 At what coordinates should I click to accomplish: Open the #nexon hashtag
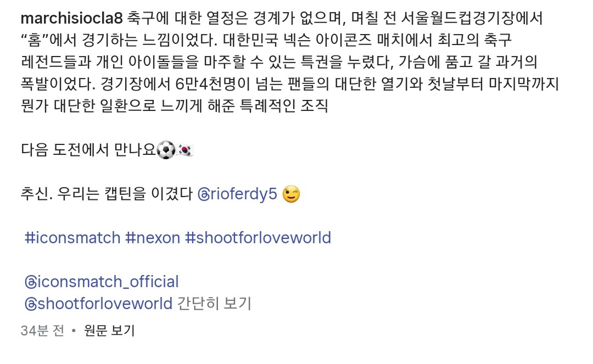click(153, 238)
